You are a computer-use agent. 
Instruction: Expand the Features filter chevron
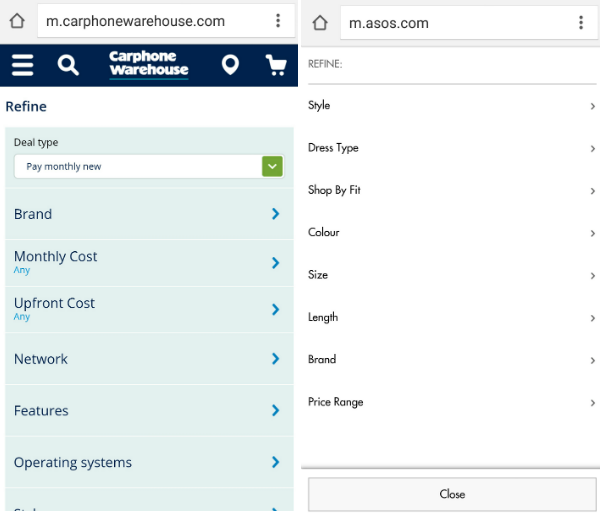[276, 410]
